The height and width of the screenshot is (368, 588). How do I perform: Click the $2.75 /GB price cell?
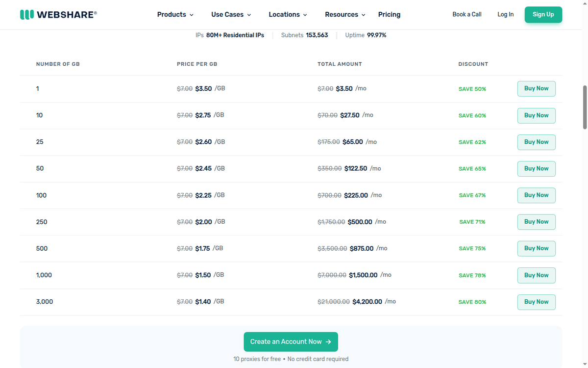click(200, 115)
